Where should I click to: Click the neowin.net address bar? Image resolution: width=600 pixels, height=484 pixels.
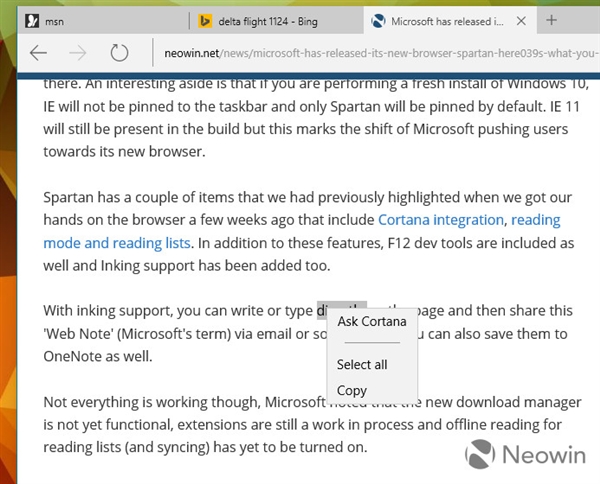(x=379, y=53)
